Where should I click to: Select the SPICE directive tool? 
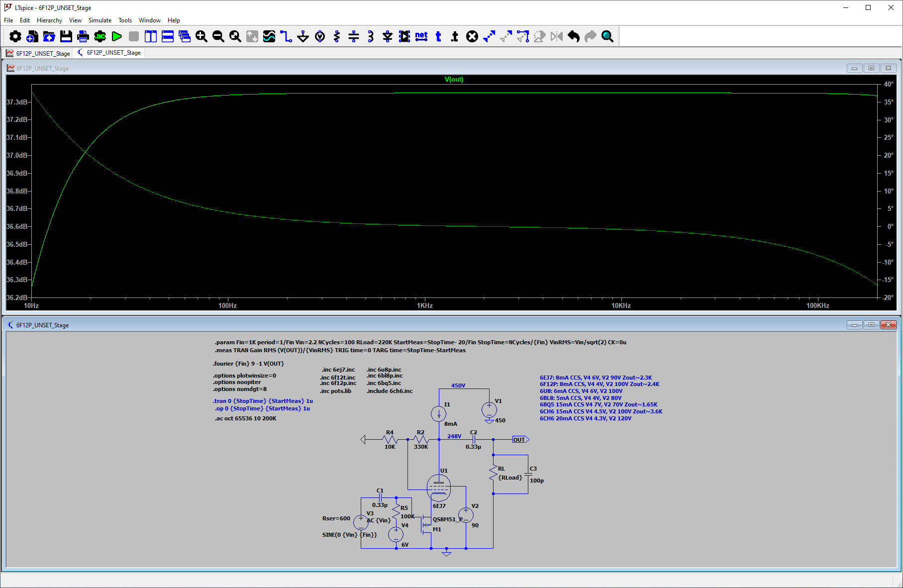455,36
